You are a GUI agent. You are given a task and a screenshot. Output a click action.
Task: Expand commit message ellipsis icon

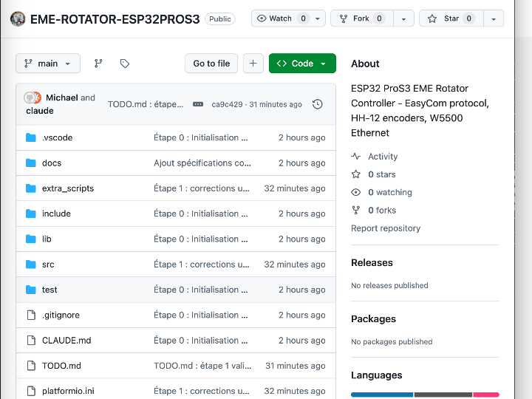point(198,104)
